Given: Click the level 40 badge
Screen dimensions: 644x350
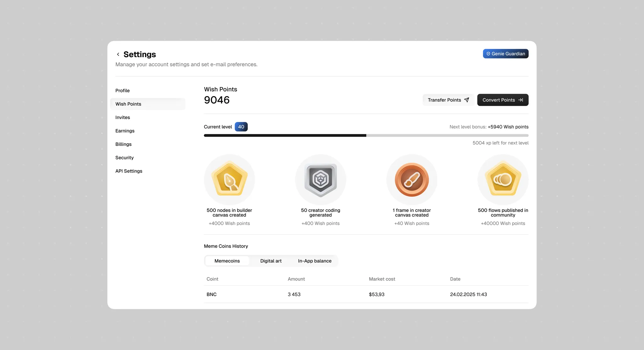Looking at the screenshot, I should pyautogui.click(x=241, y=127).
